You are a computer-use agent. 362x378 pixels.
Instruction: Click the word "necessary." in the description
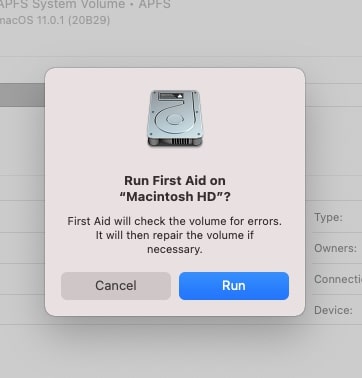pyautogui.click(x=175, y=249)
